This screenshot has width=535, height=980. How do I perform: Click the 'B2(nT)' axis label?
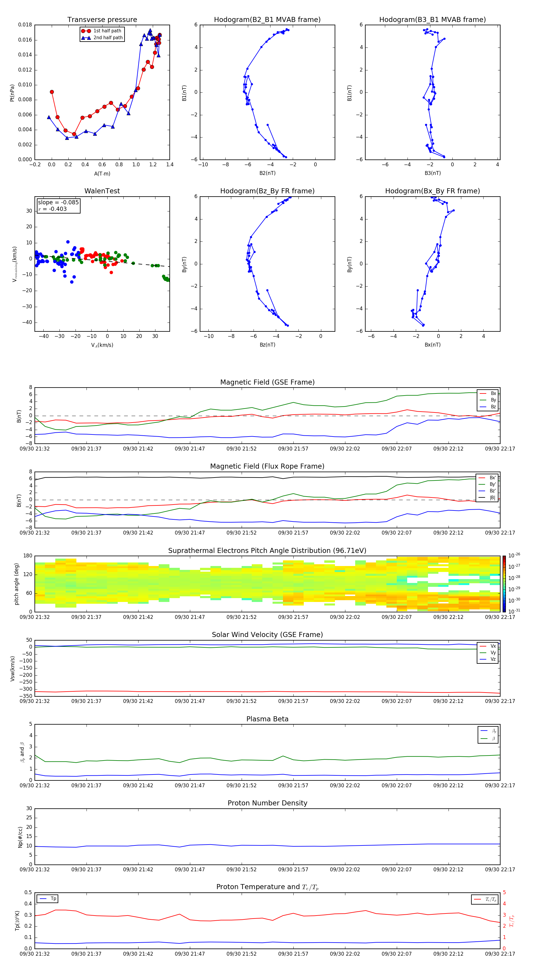267,173
